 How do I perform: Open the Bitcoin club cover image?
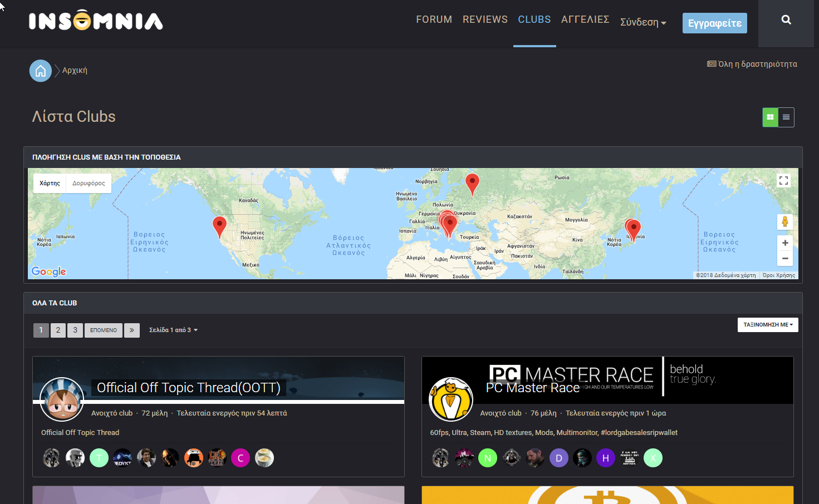tap(607, 495)
